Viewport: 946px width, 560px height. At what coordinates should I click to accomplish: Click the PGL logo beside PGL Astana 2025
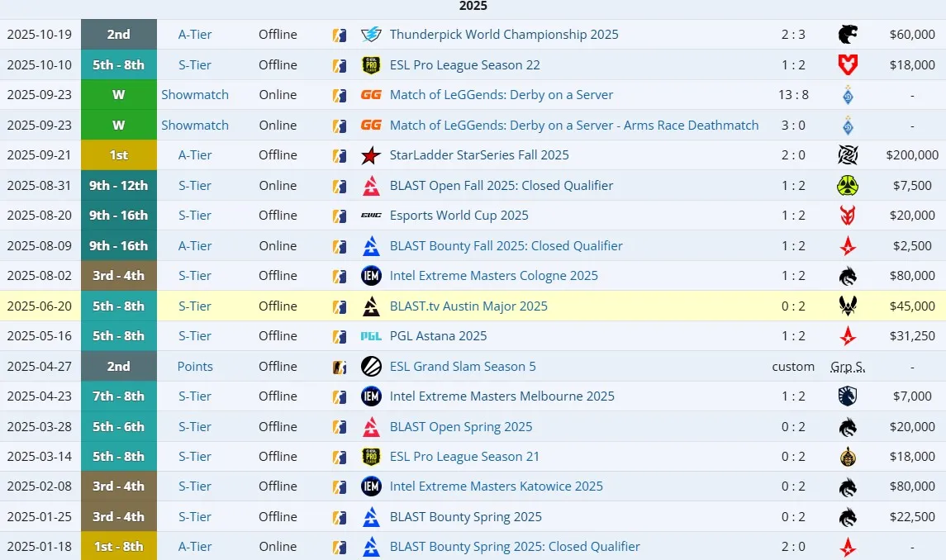[371, 336]
